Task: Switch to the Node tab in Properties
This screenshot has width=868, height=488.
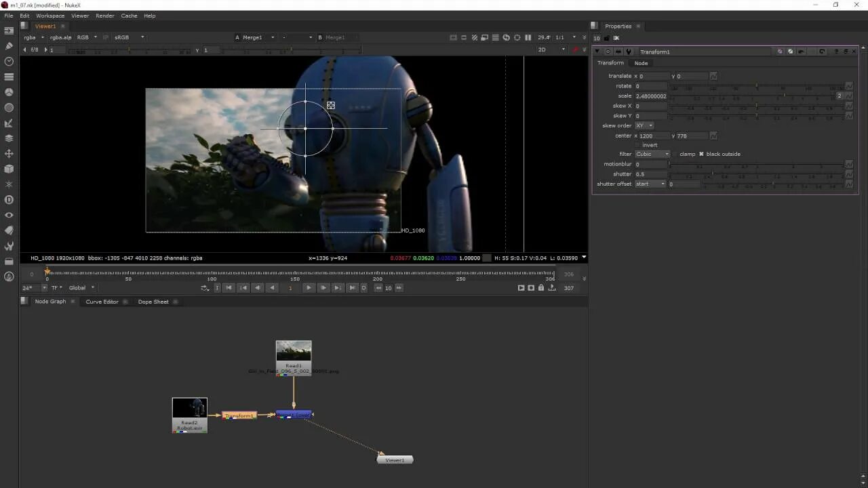Action: [x=641, y=63]
